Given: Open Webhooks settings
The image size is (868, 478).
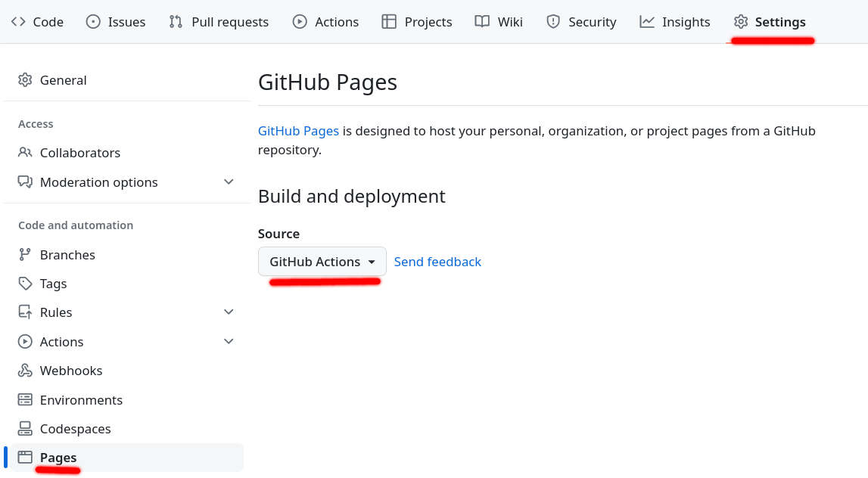Looking at the screenshot, I should click(x=127, y=370).
